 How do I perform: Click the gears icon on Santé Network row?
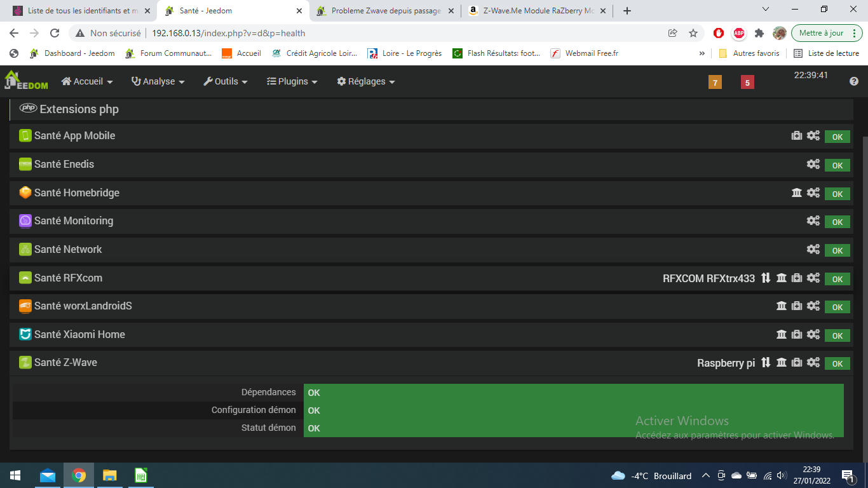(x=813, y=249)
